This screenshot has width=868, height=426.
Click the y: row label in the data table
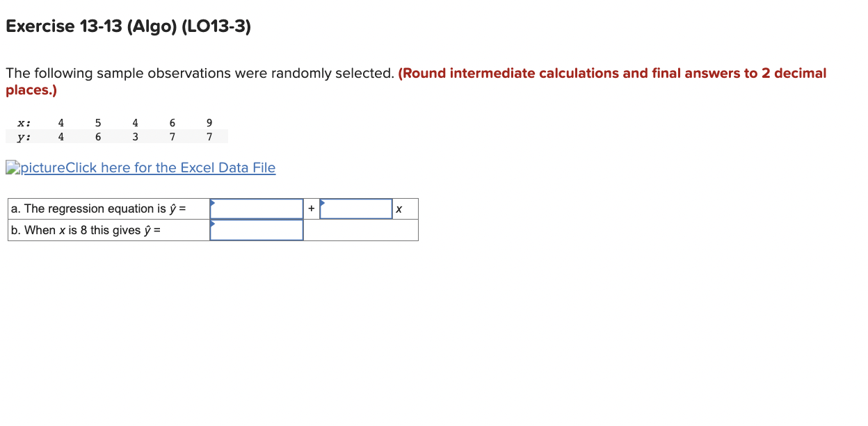22,137
